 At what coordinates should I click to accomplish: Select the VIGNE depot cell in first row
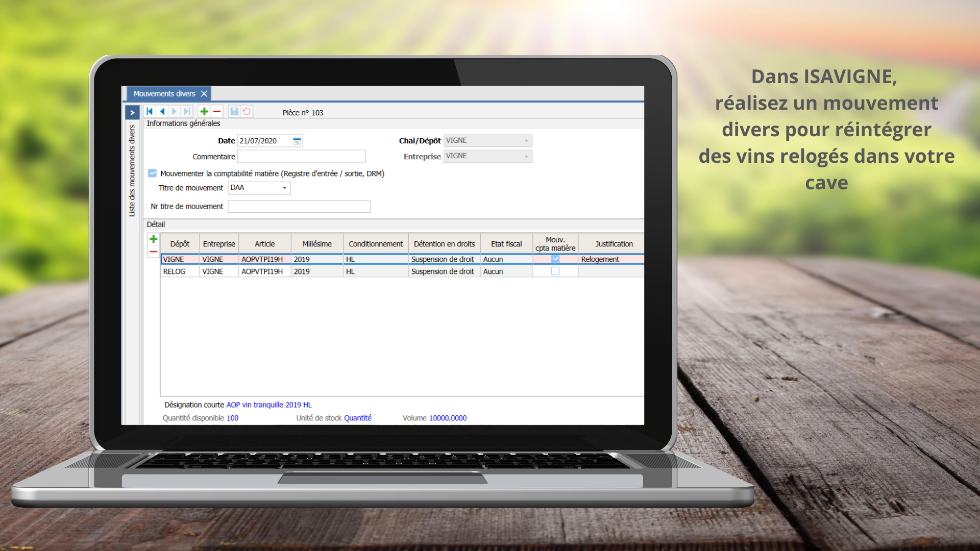180,259
